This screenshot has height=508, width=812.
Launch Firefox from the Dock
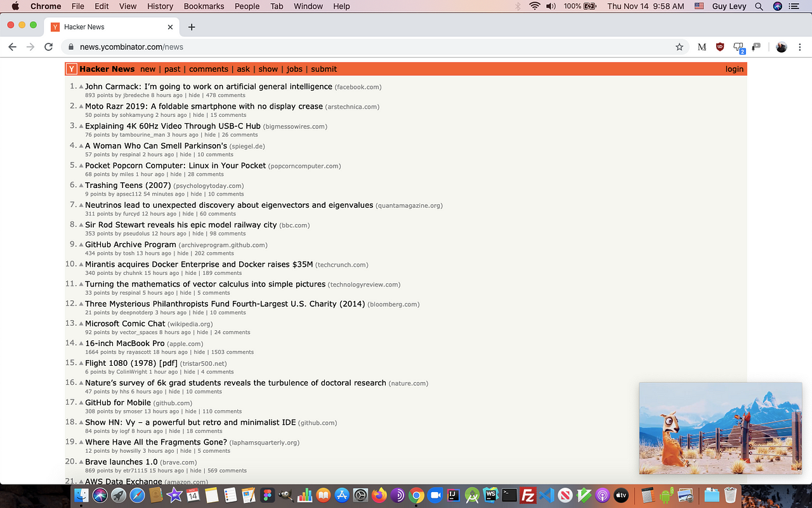(379, 495)
